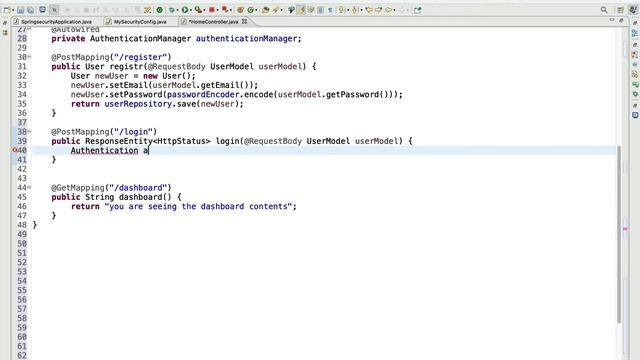Viewport: 640px width, 360px height.
Task: Click the restore icon on left sidebar
Action: pos(5,23)
